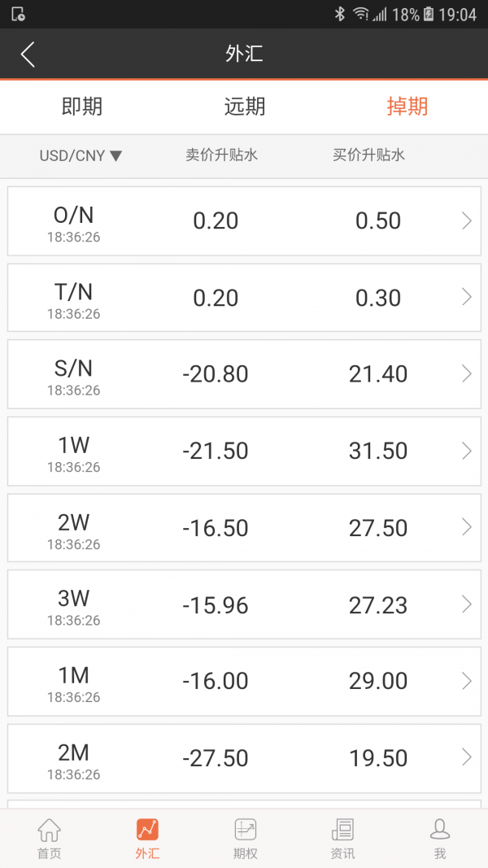Tap the back arrow icon
Screen dimensions: 488x868
tap(28, 55)
